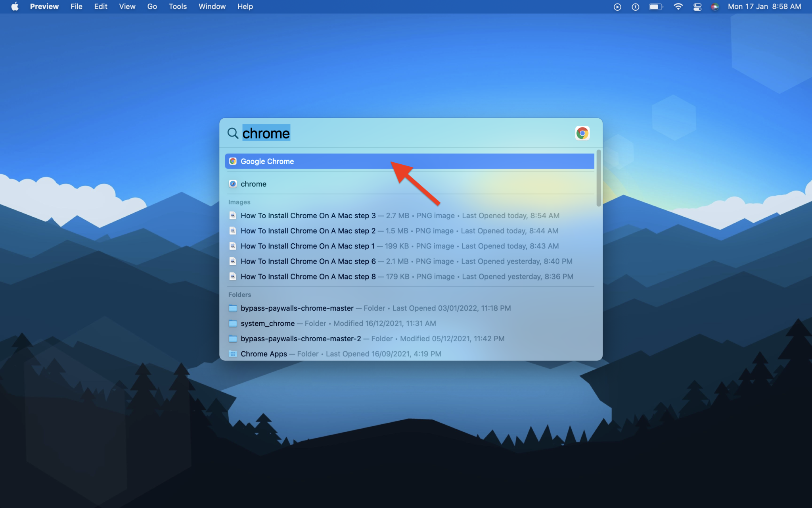Select How To Install Chrome step 2 image
812x508 pixels.
pos(410,231)
